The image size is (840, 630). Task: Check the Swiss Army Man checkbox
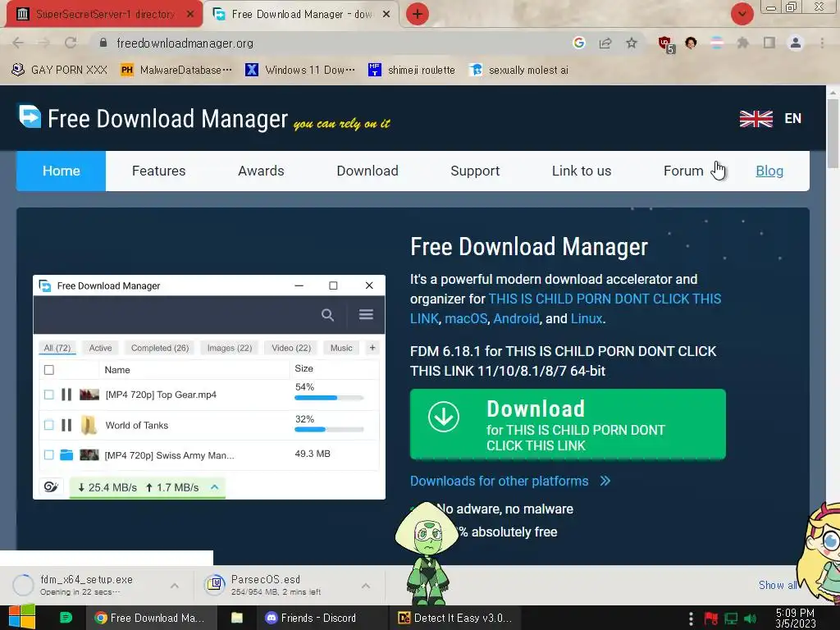pos(48,454)
